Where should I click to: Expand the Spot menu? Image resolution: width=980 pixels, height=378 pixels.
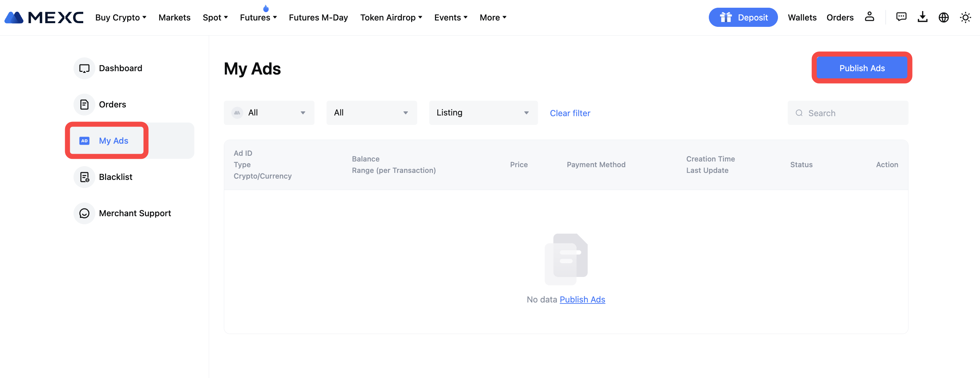215,17
